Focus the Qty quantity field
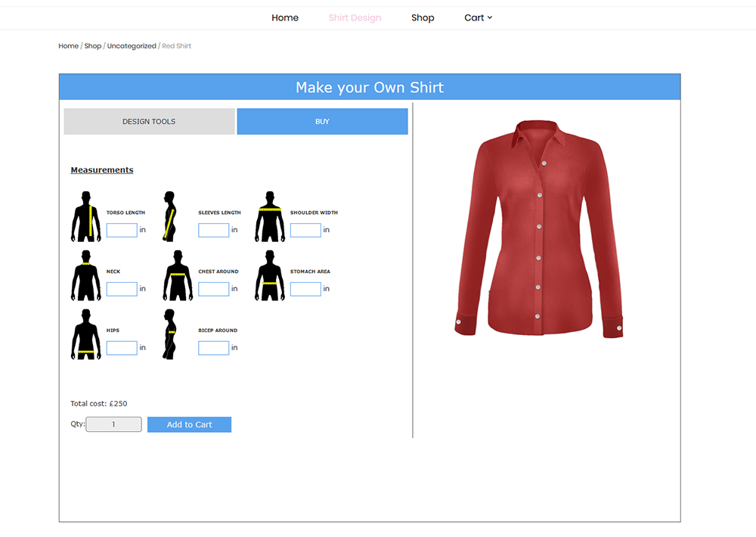 pyautogui.click(x=114, y=424)
